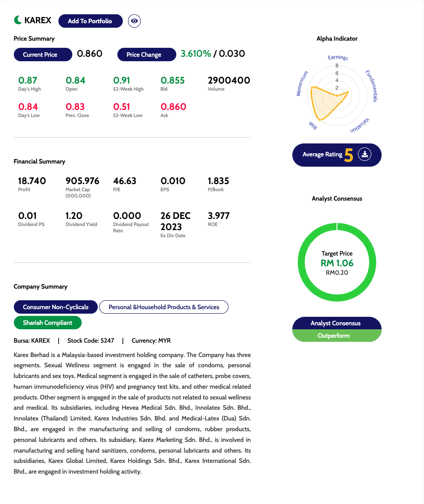Add KAREX to portfolio
The image size is (424, 504).
[90, 21]
